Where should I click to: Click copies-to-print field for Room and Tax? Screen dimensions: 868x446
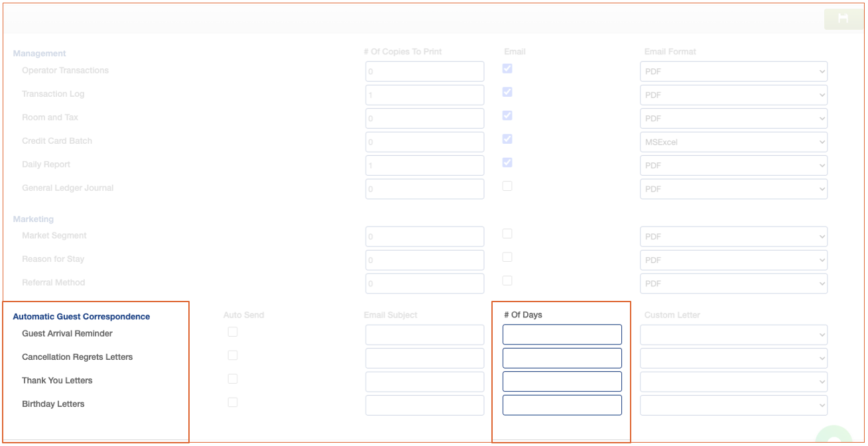(424, 119)
